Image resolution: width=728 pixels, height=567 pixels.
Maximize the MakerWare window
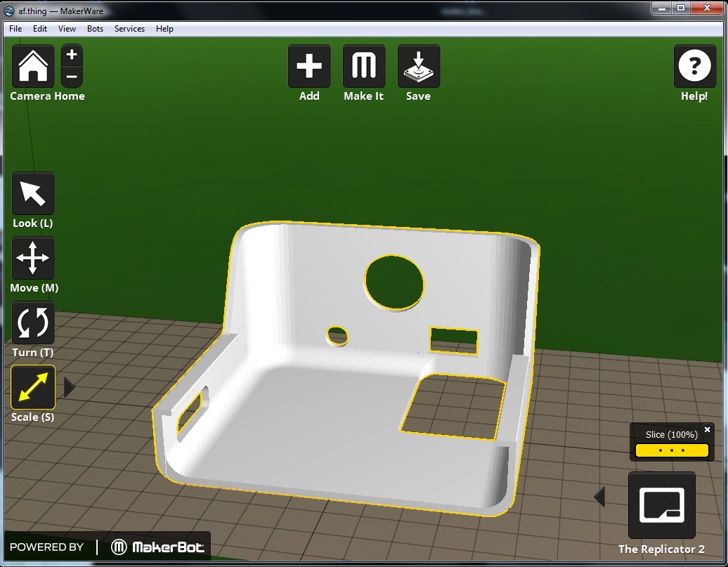(681, 8)
